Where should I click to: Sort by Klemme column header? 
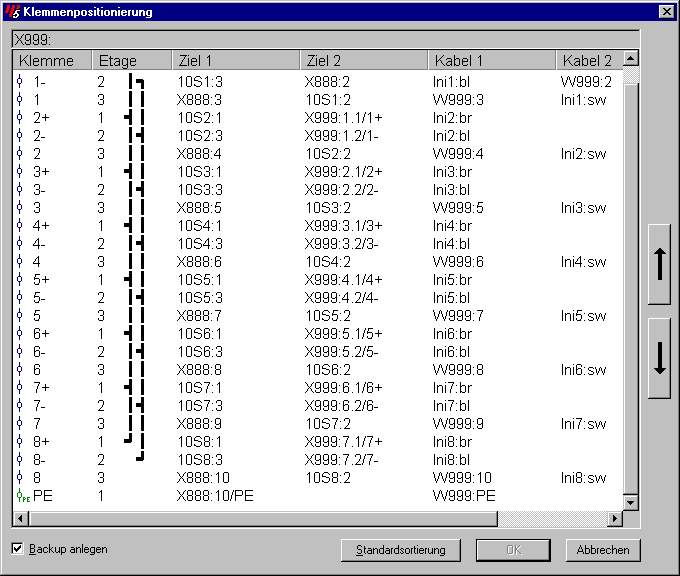point(52,60)
